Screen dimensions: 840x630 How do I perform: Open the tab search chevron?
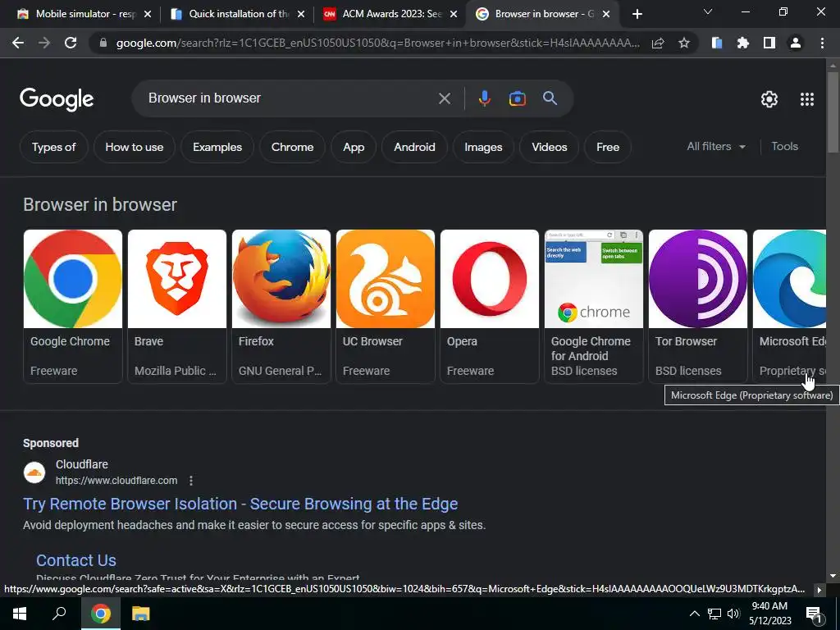707,11
